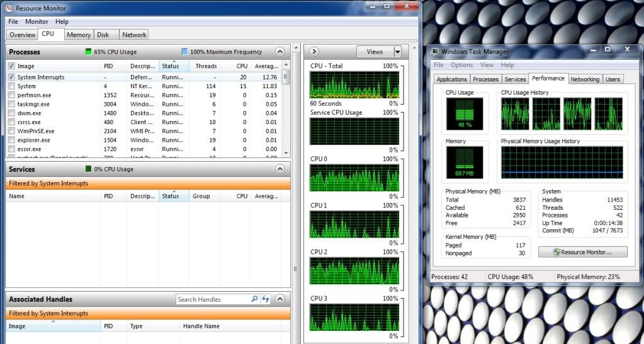
Task: Click the Windows Task Manager title bar icon
Action: point(435,52)
